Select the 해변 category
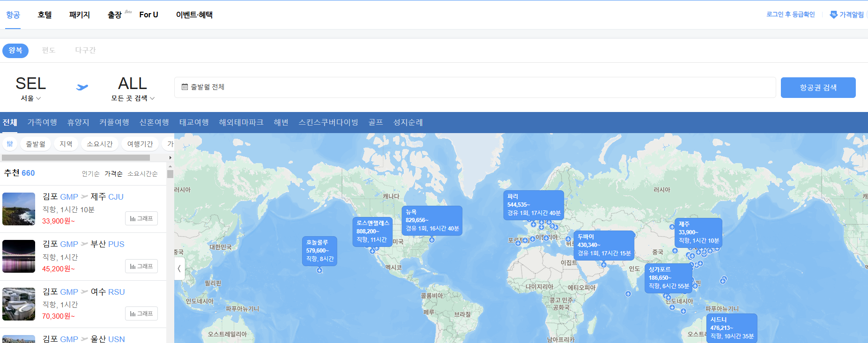868x343 pixels. (x=281, y=123)
